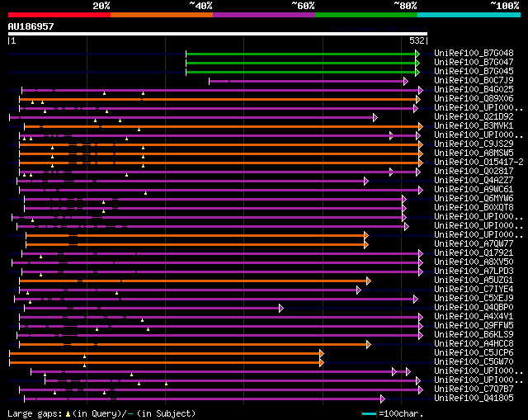Click the orange arrowhead ending UniRef100_C5GW70 alignment
Viewport: 528px width, 420px height.
point(322,362)
